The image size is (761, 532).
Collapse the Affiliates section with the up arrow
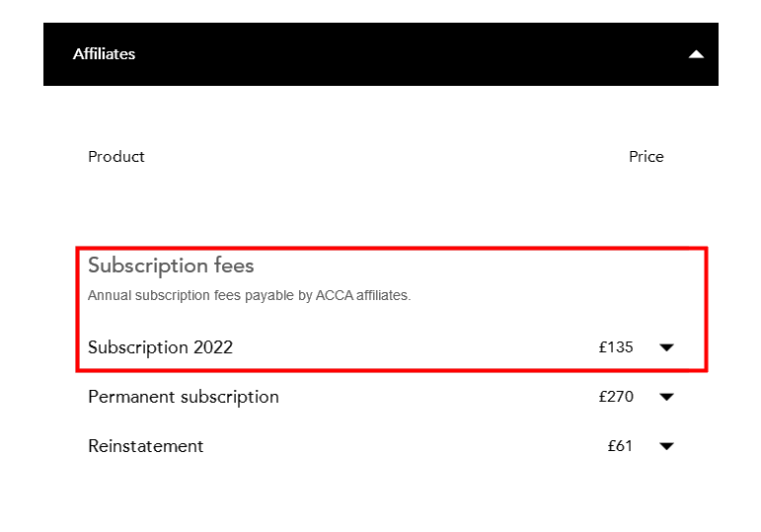click(x=696, y=54)
